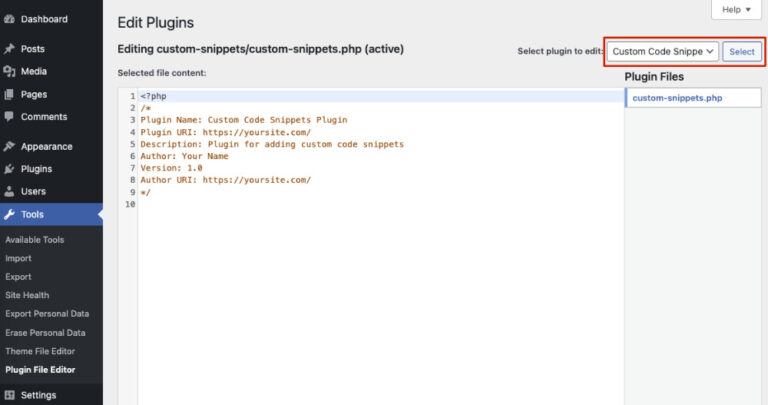Screen dimensions: 768x405
Task: Click Import under Tools menu
Action: [18, 258]
